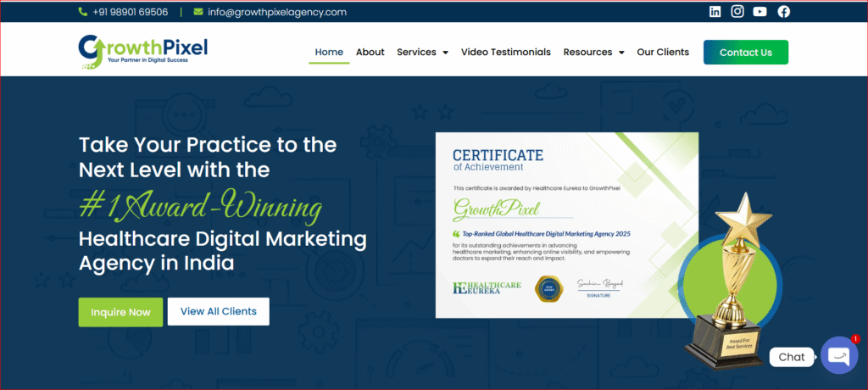The image size is (868, 390).
Task: Open the chat widget bubble icon
Action: [x=839, y=355]
